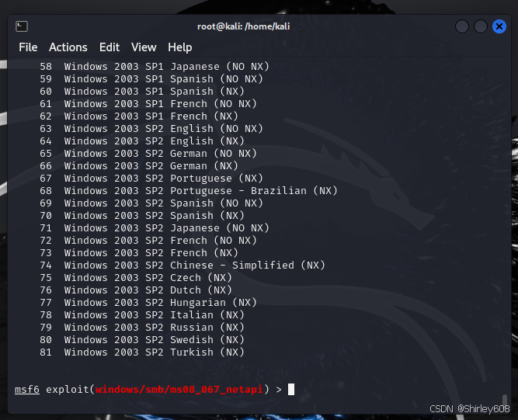Select row 71 Windows 2003 SP2 Japanese (NO NX)

click(x=155, y=228)
